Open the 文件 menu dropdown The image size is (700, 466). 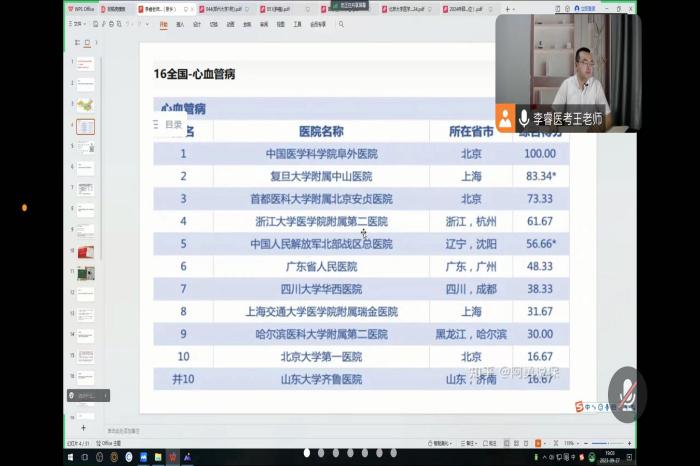(77, 23)
